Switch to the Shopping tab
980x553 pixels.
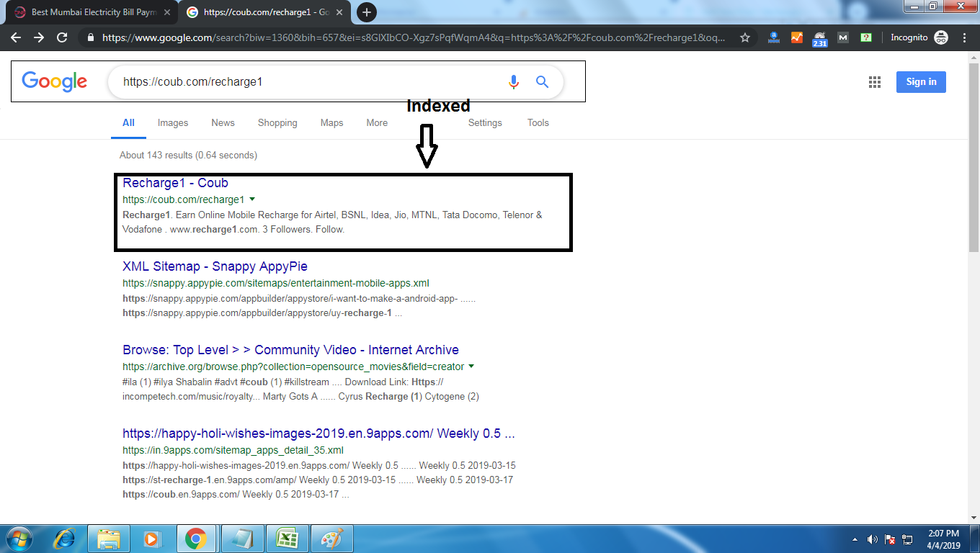point(277,123)
